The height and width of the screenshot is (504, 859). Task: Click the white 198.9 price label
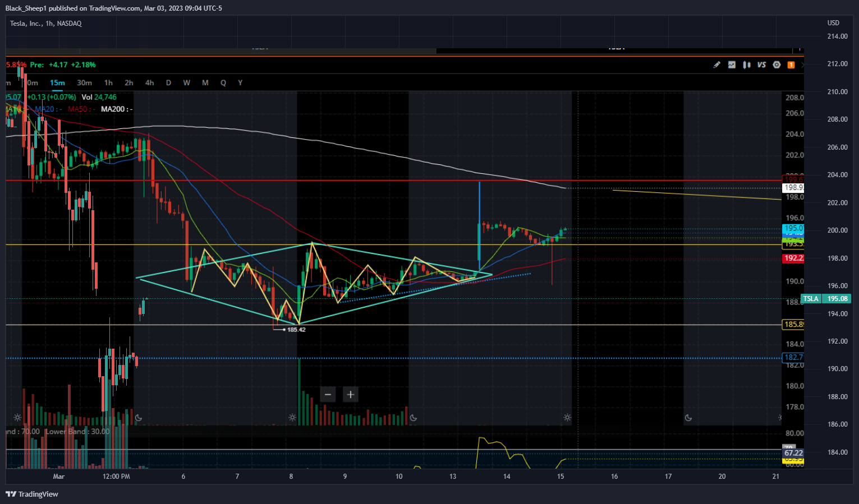(793, 188)
